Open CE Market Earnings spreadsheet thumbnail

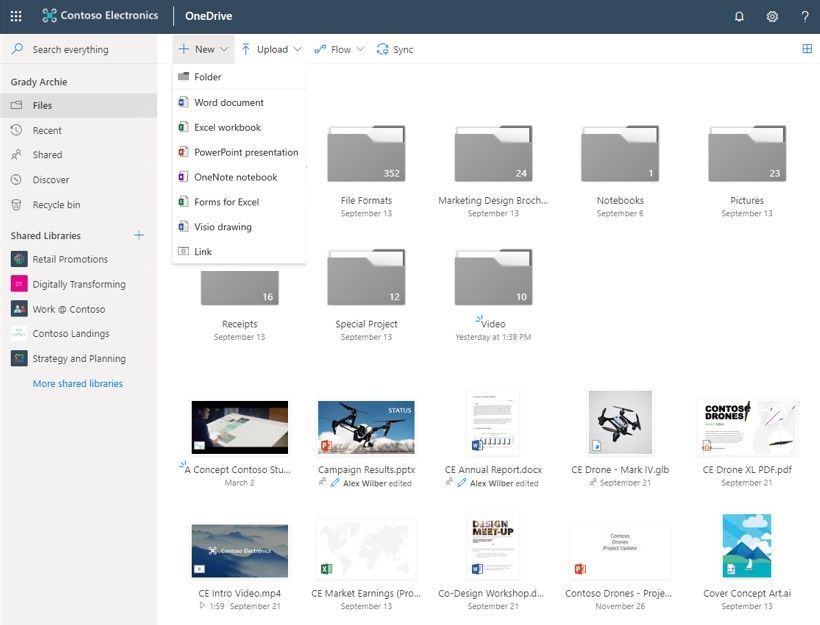[366, 549]
